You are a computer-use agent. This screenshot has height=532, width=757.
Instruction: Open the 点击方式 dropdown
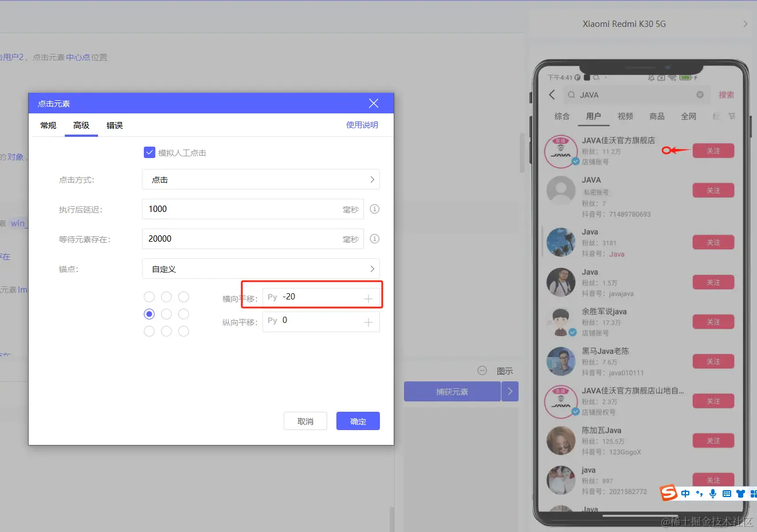point(261,179)
